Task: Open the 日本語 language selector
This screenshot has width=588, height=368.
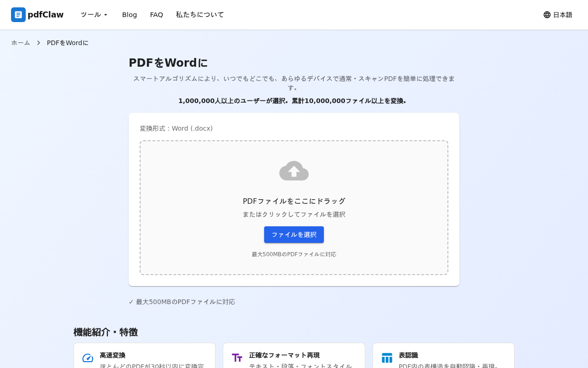Action: click(x=558, y=14)
